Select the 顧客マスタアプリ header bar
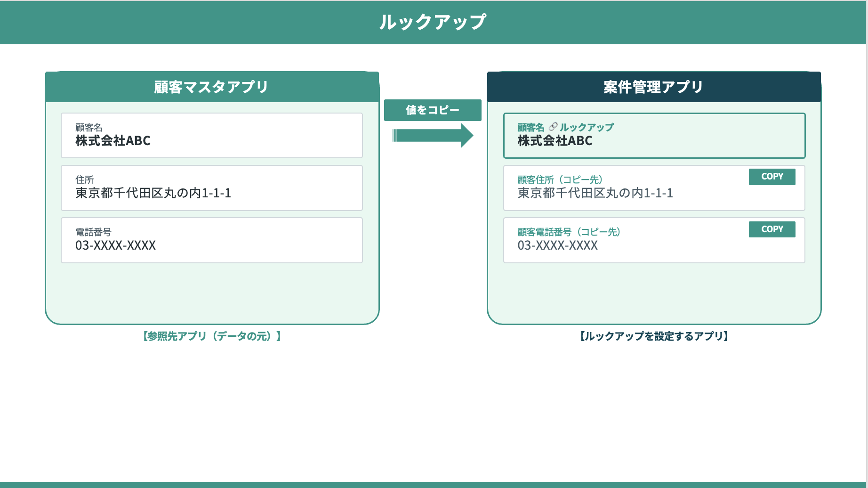868x488 pixels. (212, 87)
